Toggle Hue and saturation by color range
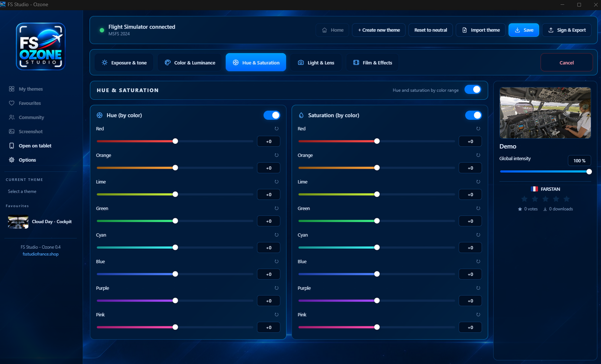 point(473,90)
